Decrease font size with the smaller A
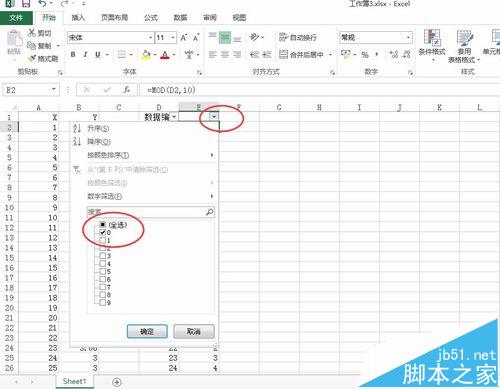The width and height of the screenshot is (500, 389). point(196,38)
